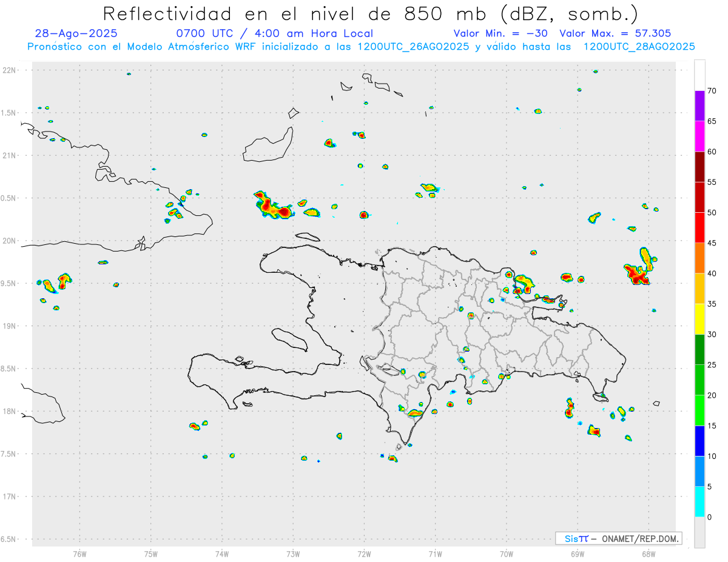728x562 pixels.
Task: Click the colorbar value label '65'
Action: (x=712, y=121)
